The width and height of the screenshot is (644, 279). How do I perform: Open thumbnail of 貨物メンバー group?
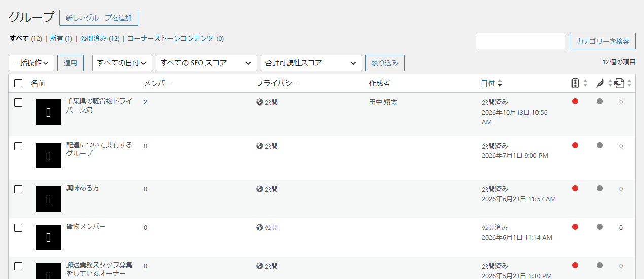49,237
